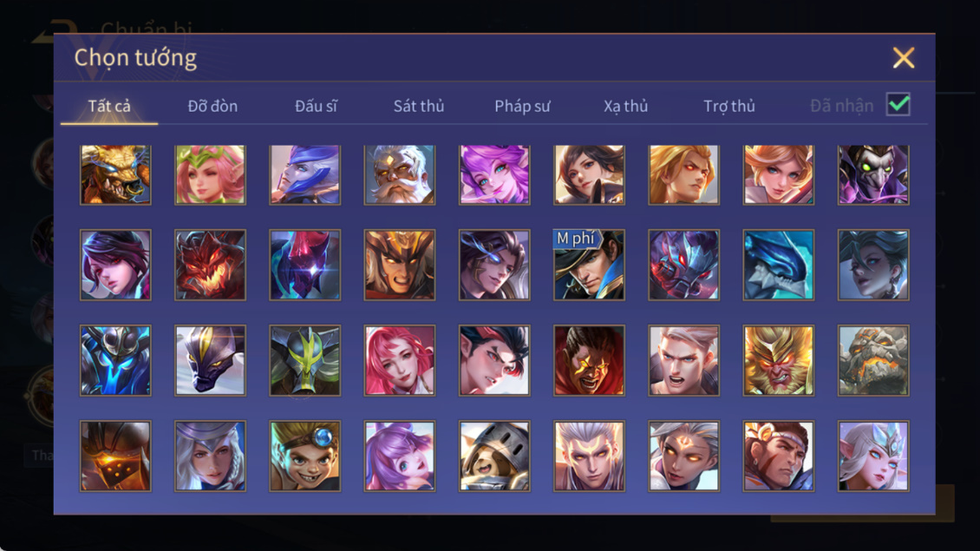Select the golden monkey king hero portrait
Image resolution: width=980 pixels, height=551 pixels.
[x=778, y=360]
